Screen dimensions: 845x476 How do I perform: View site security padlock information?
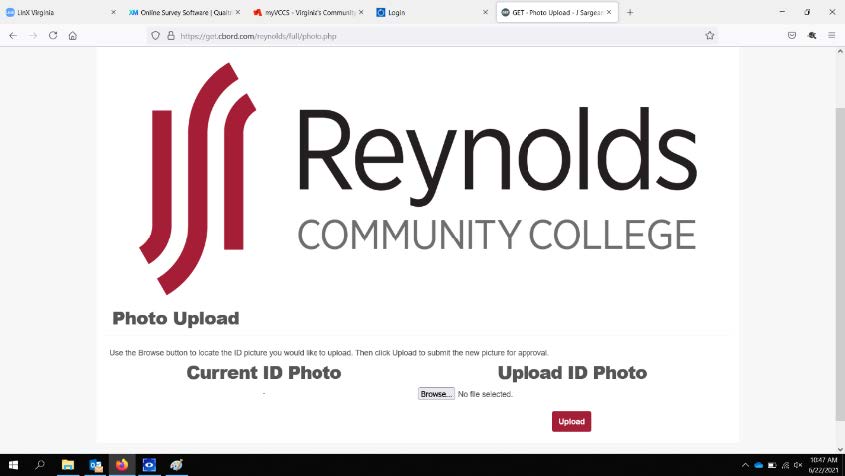[171, 36]
